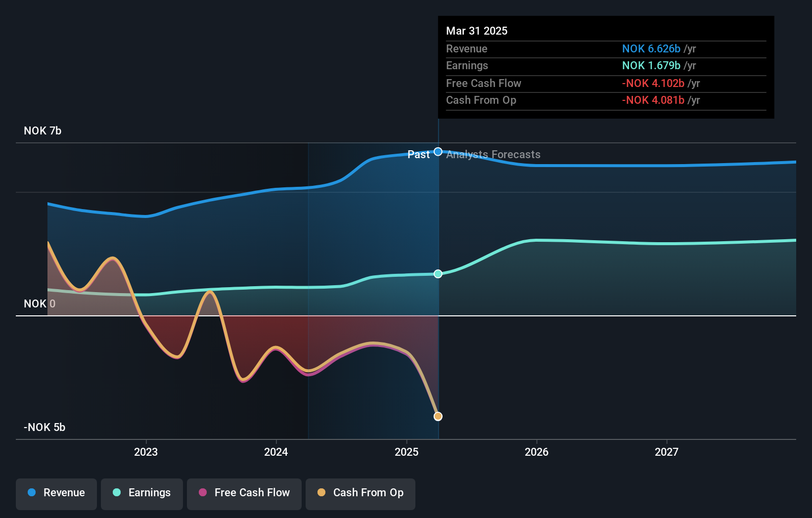The width and height of the screenshot is (812, 518).
Task: Click the 2023 x-axis label
Action: click(x=146, y=452)
